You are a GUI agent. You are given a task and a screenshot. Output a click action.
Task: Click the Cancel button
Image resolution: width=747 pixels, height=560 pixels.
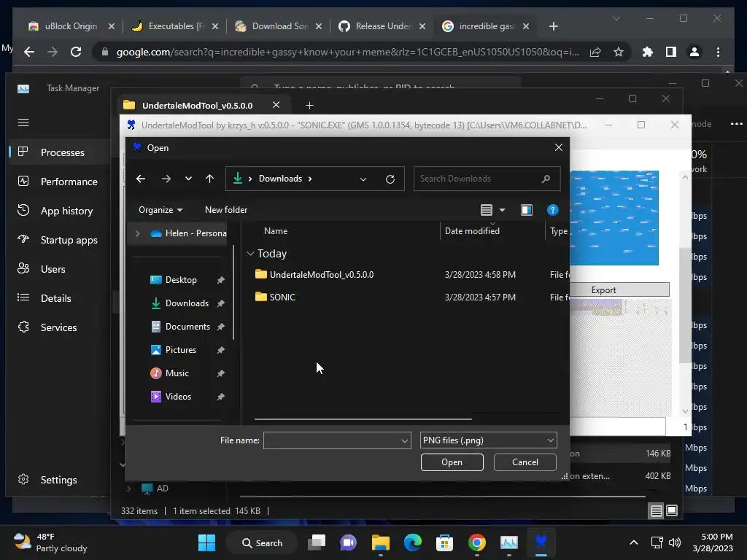point(525,462)
